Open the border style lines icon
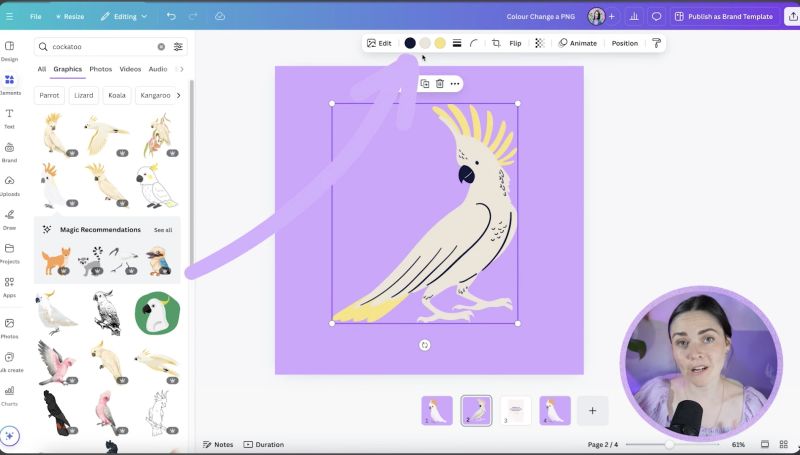This screenshot has width=800, height=455. [x=457, y=43]
